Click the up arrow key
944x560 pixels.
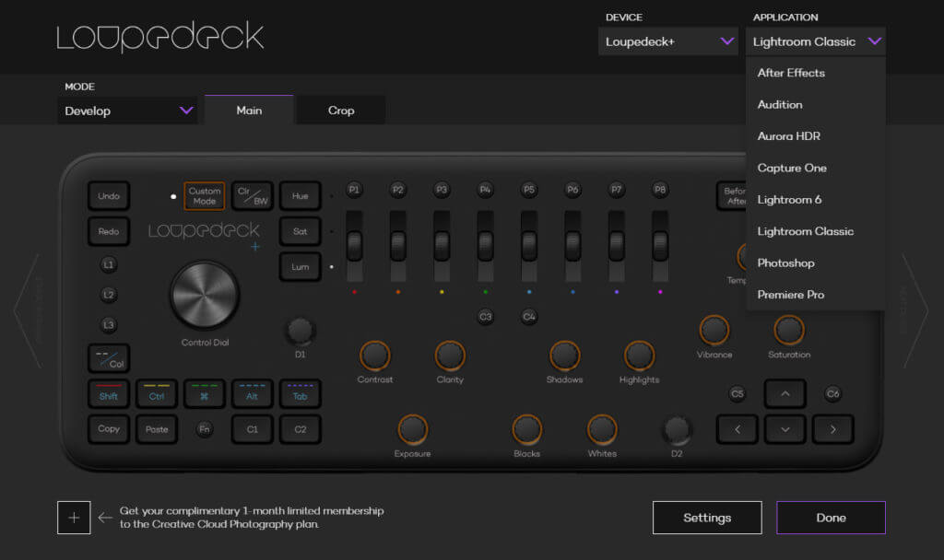click(x=785, y=394)
